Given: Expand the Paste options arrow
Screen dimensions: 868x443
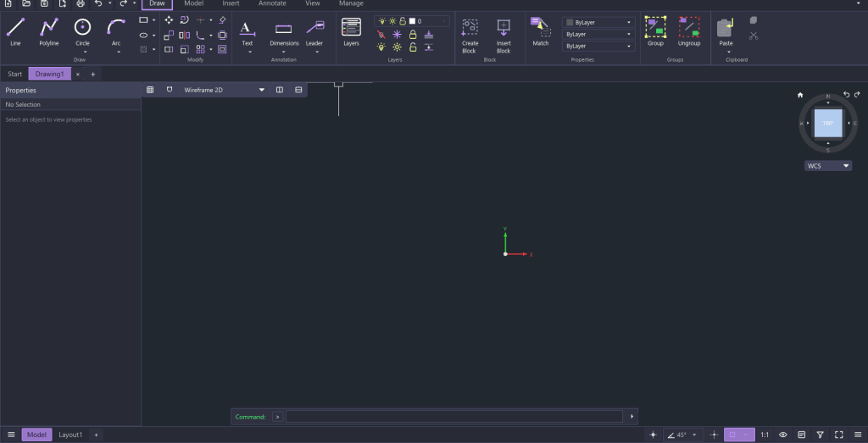Looking at the screenshot, I should pos(729,52).
